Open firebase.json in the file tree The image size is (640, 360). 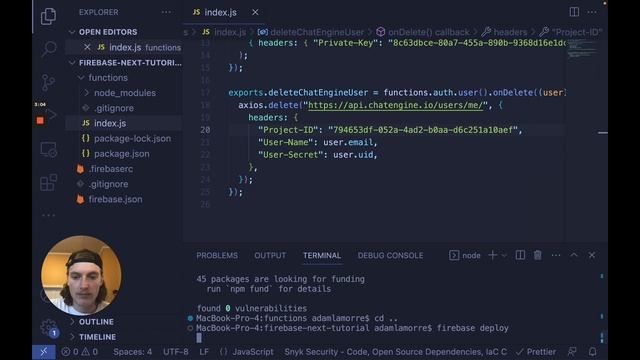click(116, 199)
